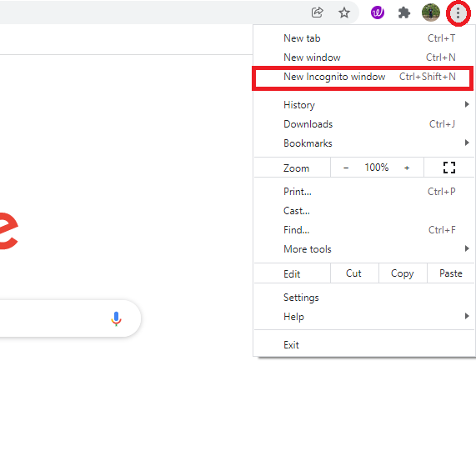This screenshot has width=476, height=456.
Task: Choose New window menu entry
Action: (x=363, y=58)
